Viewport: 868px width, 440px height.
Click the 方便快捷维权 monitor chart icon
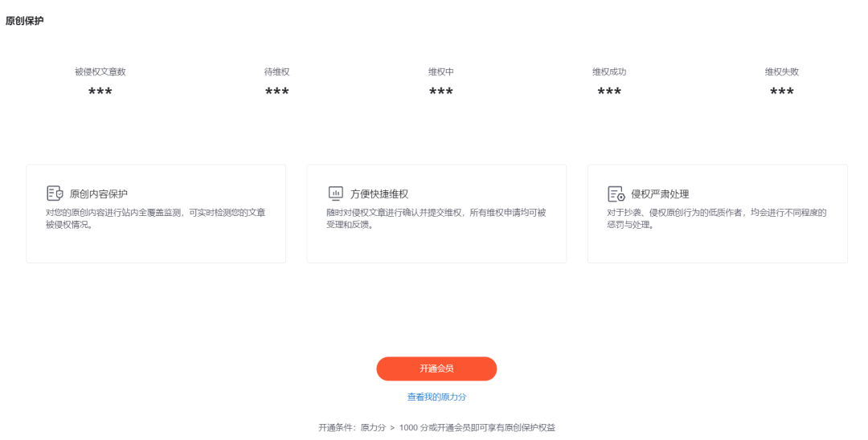coord(335,194)
